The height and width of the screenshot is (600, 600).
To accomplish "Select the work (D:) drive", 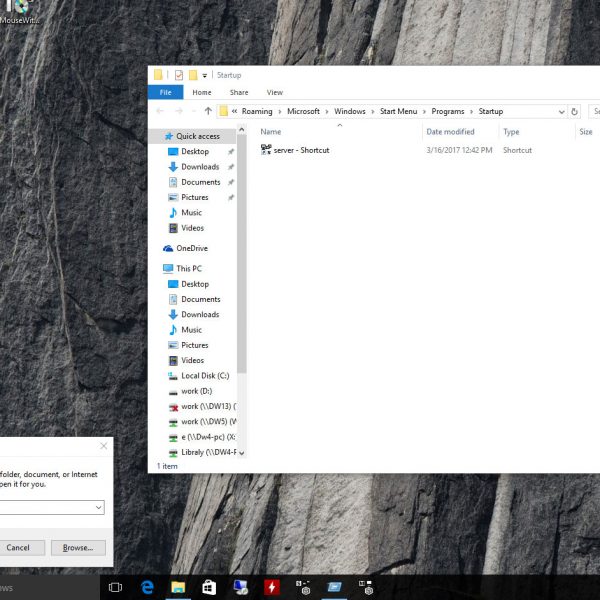I will click(196, 391).
